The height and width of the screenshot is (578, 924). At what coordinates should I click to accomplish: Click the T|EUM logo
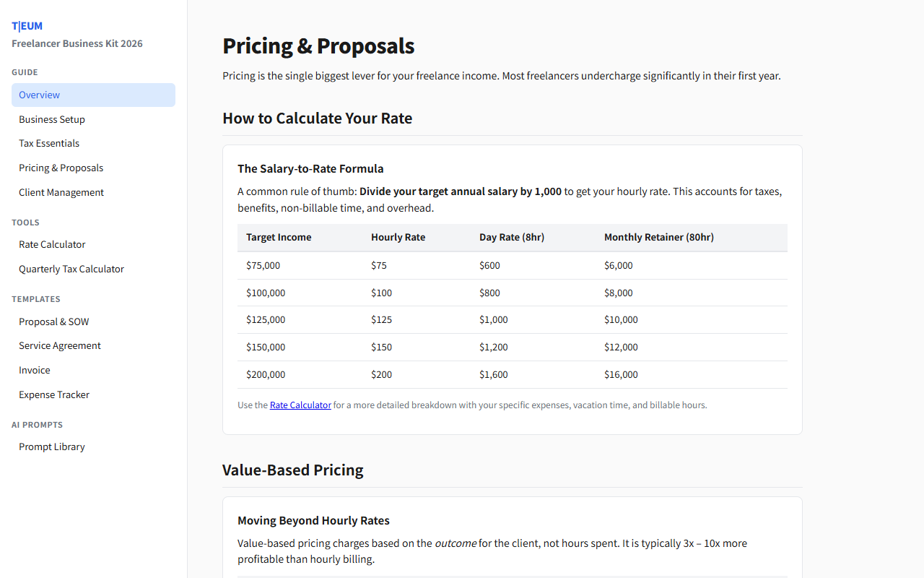[26, 25]
